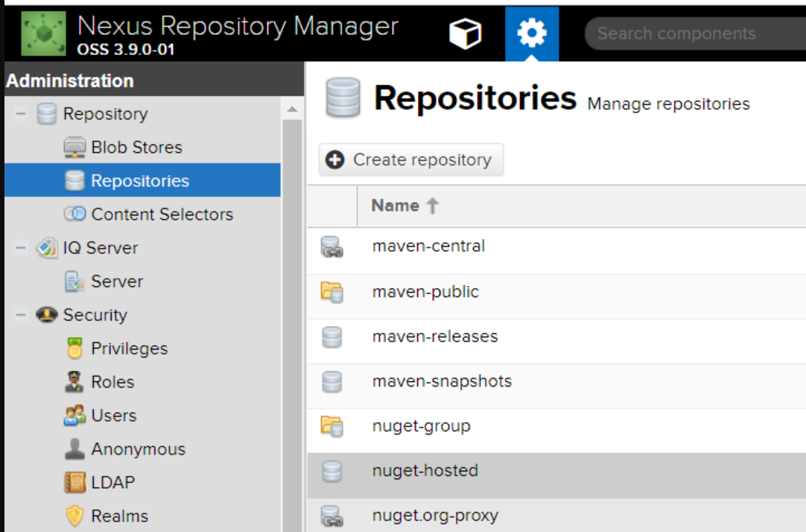806x532 pixels.
Task: Open the maven-releases repository row
Action: 556,341
